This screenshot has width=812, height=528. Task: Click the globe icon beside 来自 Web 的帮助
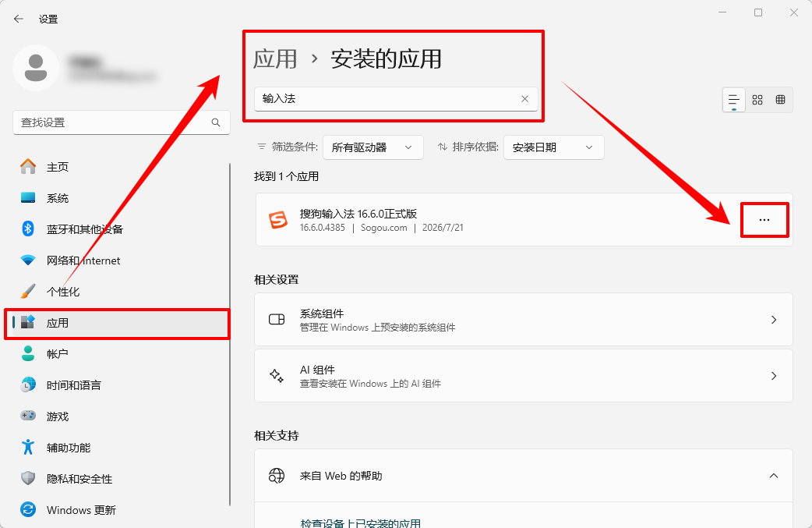[277, 475]
